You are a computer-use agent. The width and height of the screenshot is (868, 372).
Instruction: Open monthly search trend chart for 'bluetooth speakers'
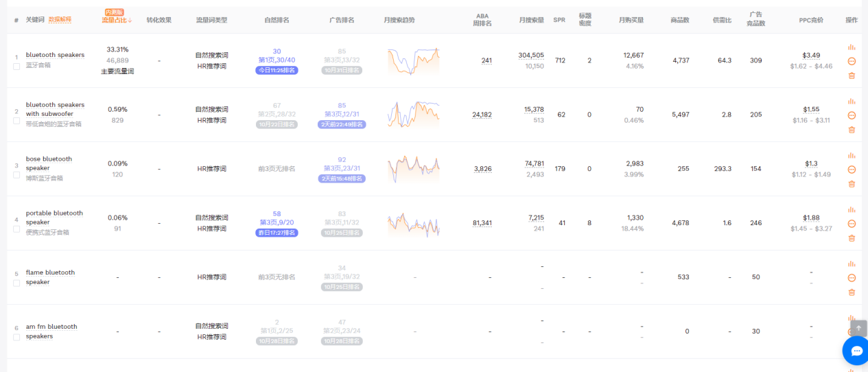click(x=413, y=61)
